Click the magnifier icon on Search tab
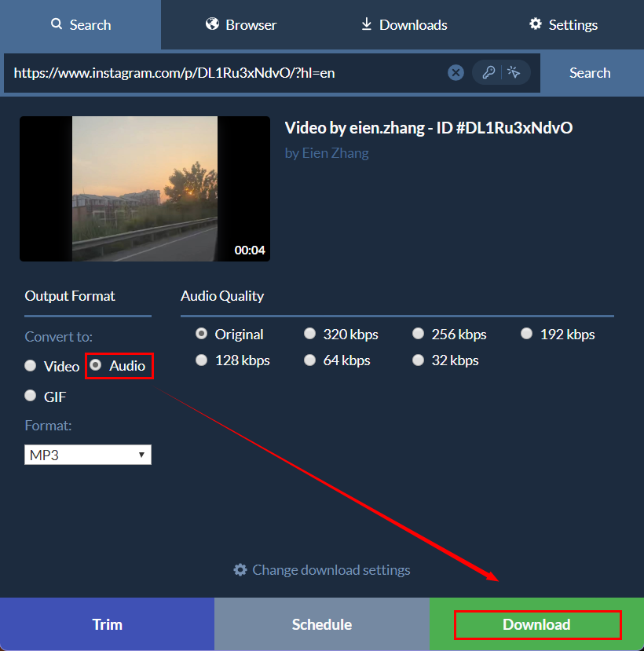644x651 pixels. click(x=56, y=24)
